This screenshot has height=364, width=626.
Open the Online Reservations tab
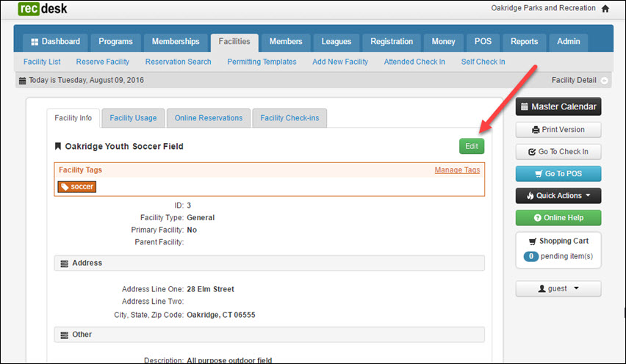(209, 118)
